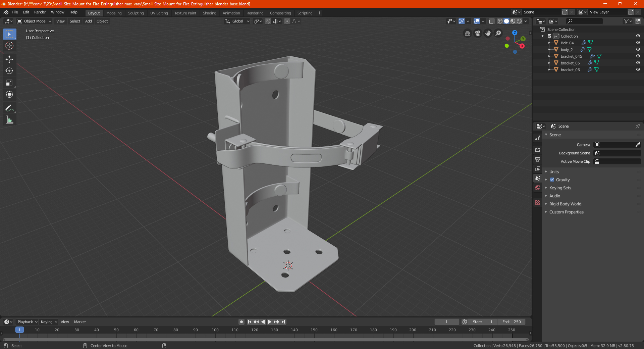Viewport: 644px width, 349px height.
Task: Hide bracket_06 in the outliner
Action: pos(638,69)
